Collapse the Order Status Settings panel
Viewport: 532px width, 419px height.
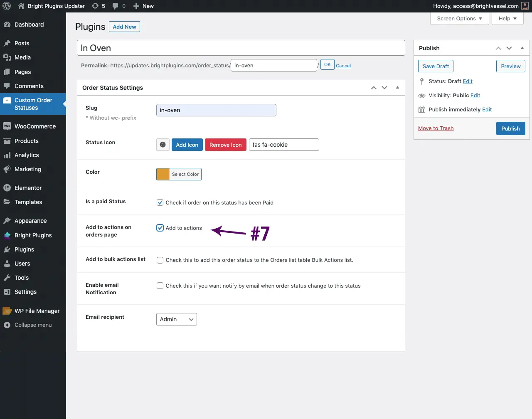pos(397,88)
